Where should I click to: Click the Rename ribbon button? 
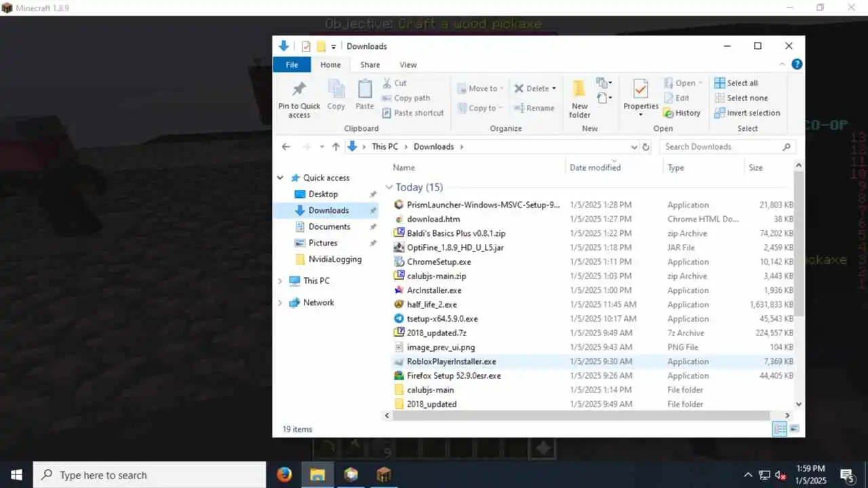[x=534, y=108]
